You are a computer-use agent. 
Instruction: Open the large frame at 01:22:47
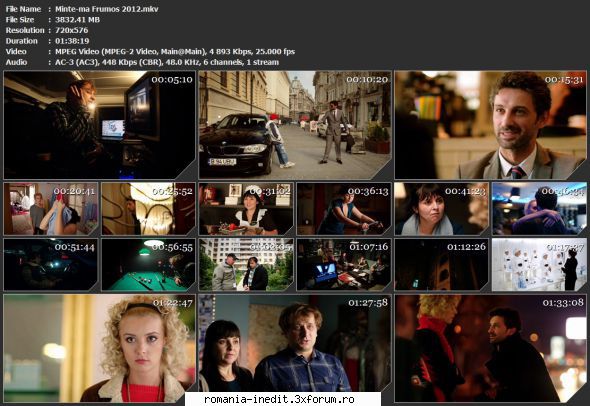click(x=100, y=348)
